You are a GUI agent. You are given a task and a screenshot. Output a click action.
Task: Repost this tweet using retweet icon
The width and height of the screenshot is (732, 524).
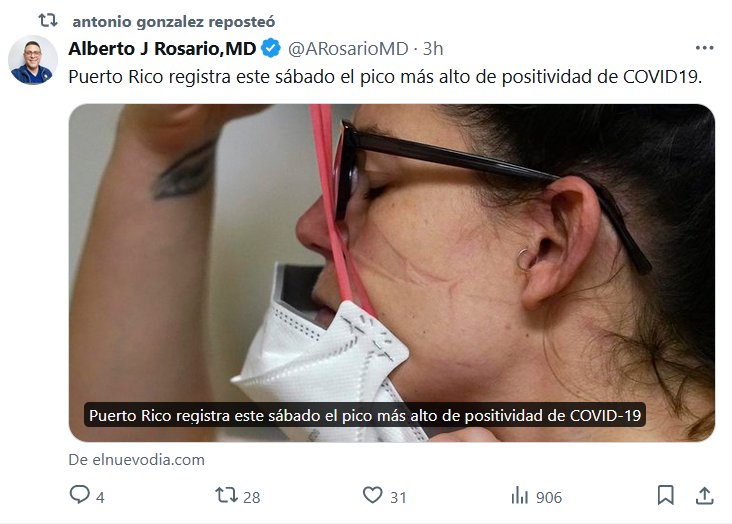226,495
